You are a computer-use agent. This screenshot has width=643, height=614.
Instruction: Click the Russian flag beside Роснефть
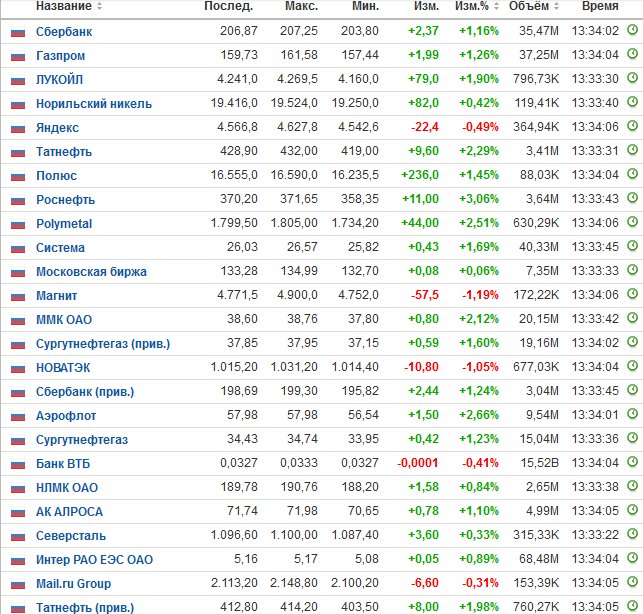18,201
